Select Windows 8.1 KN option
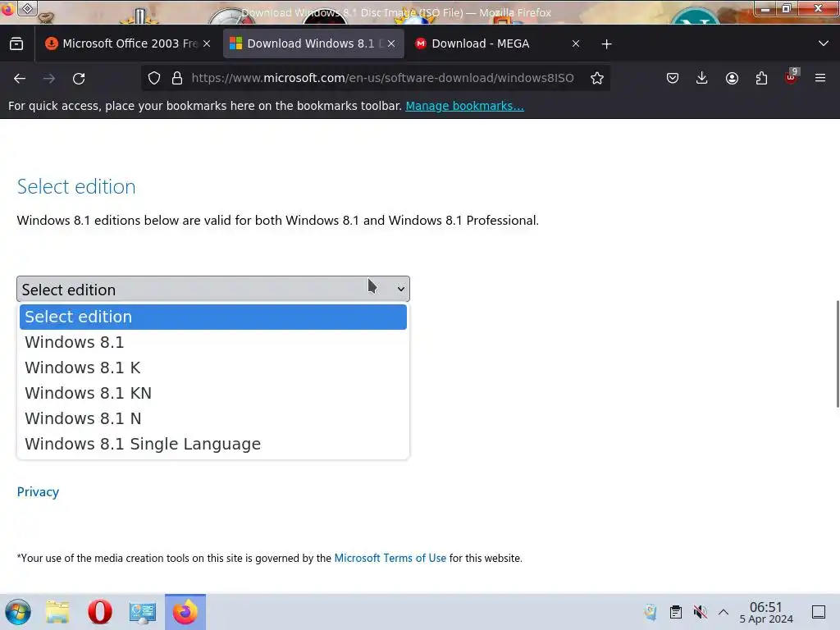 click(213, 393)
